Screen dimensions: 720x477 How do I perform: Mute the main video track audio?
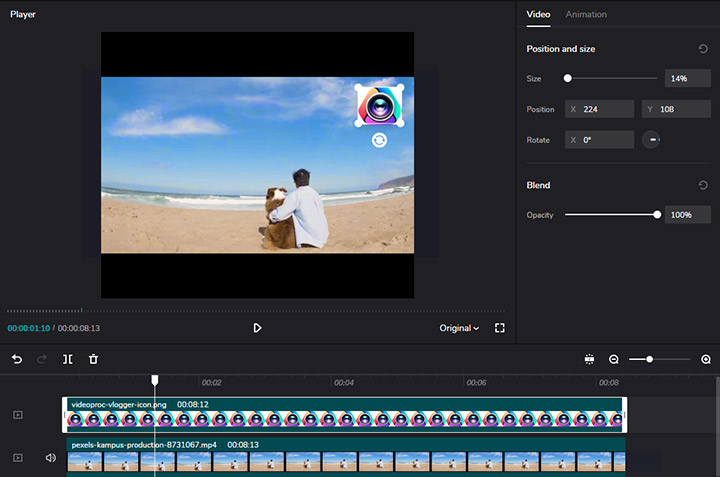click(51, 458)
